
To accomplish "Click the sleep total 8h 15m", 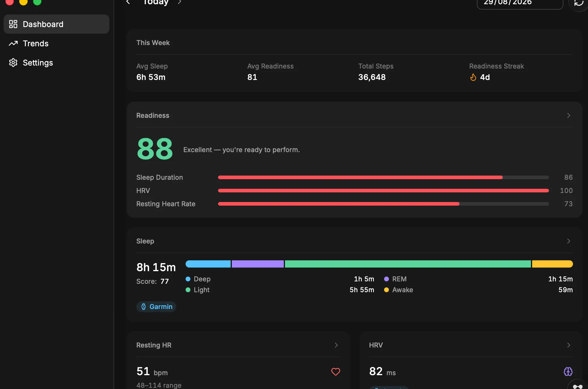I will tap(156, 267).
